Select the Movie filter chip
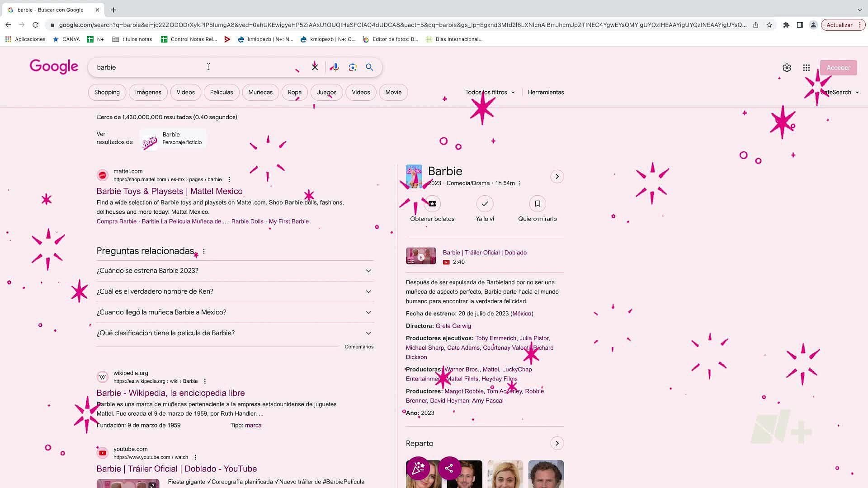Viewport: 868px width, 488px height. [x=393, y=92]
